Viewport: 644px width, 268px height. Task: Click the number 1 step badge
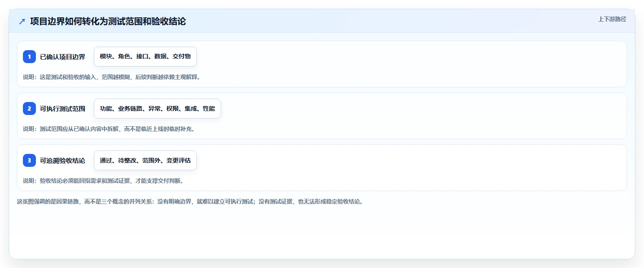click(29, 57)
